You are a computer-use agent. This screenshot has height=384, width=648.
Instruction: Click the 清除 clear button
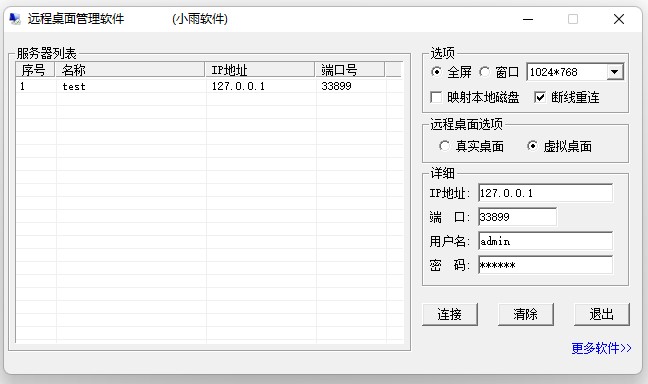point(526,315)
